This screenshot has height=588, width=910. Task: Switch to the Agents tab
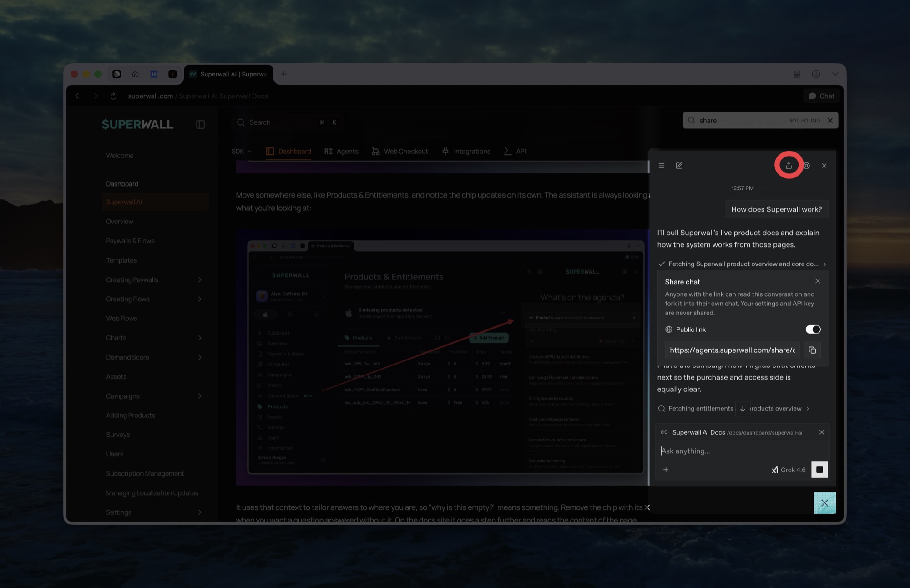(x=341, y=151)
